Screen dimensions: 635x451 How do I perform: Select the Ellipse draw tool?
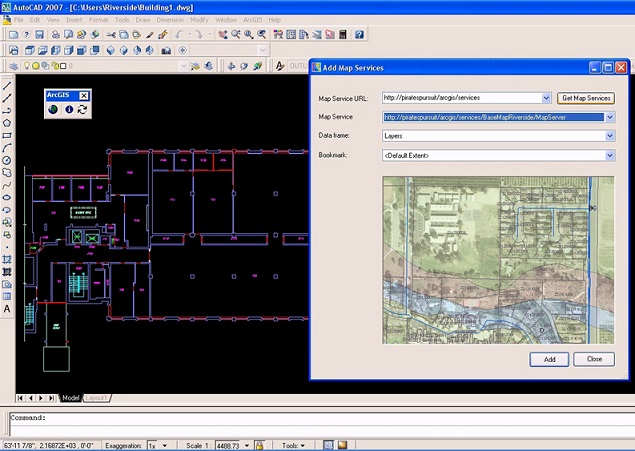coord(7,198)
